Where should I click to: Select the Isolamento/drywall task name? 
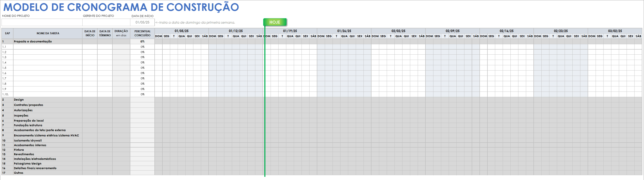coord(28,140)
